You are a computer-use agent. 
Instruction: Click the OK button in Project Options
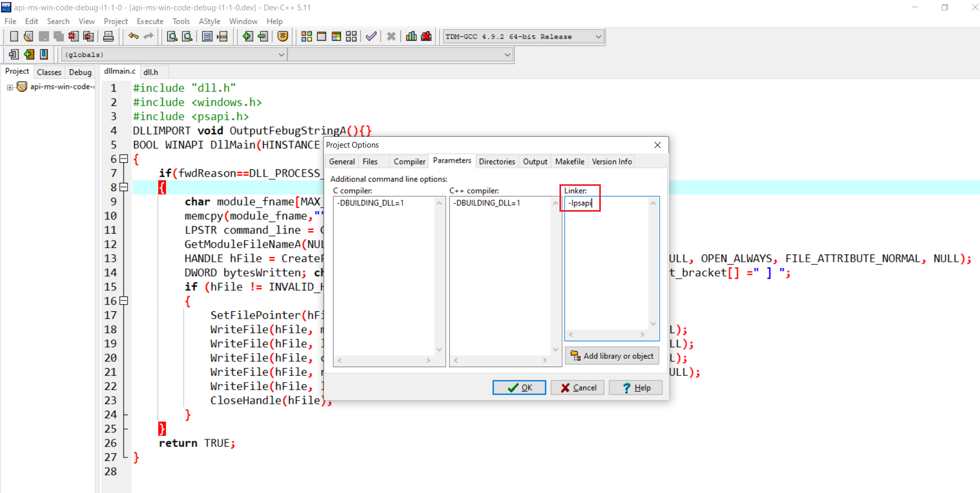point(519,388)
